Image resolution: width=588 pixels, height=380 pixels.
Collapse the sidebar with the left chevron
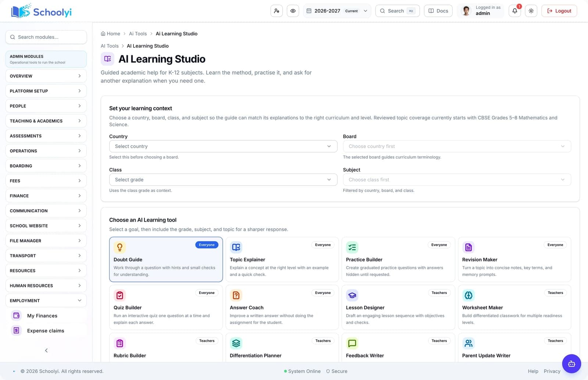(46, 350)
